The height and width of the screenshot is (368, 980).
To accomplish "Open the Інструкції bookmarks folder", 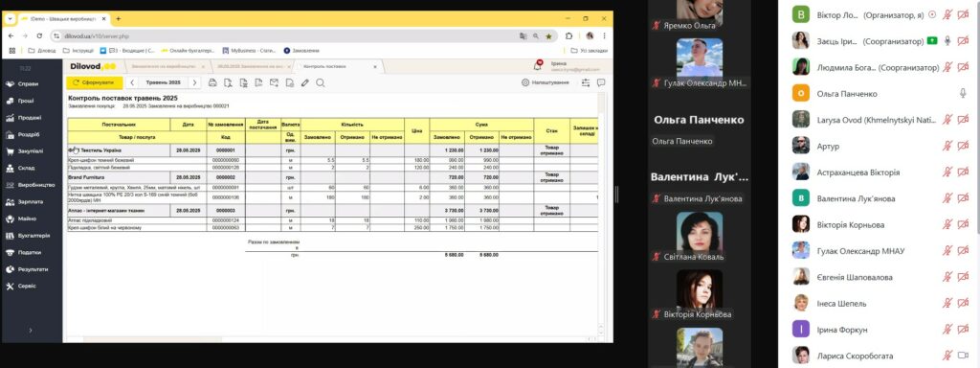I will tap(78, 51).
